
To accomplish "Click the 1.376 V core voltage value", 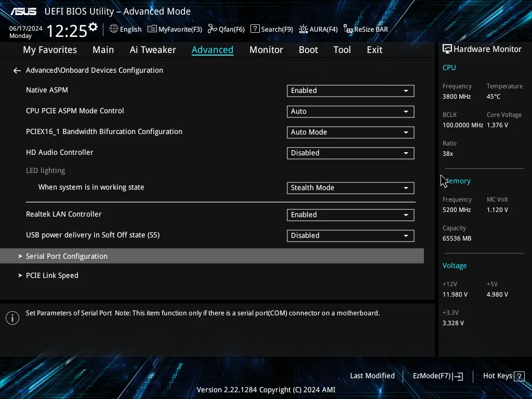I will tap(497, 125).
